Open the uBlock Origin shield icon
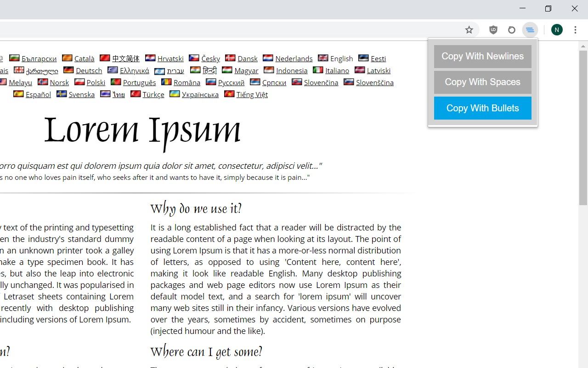This screenshot has width=588, height=368. [x=493, y=29]
